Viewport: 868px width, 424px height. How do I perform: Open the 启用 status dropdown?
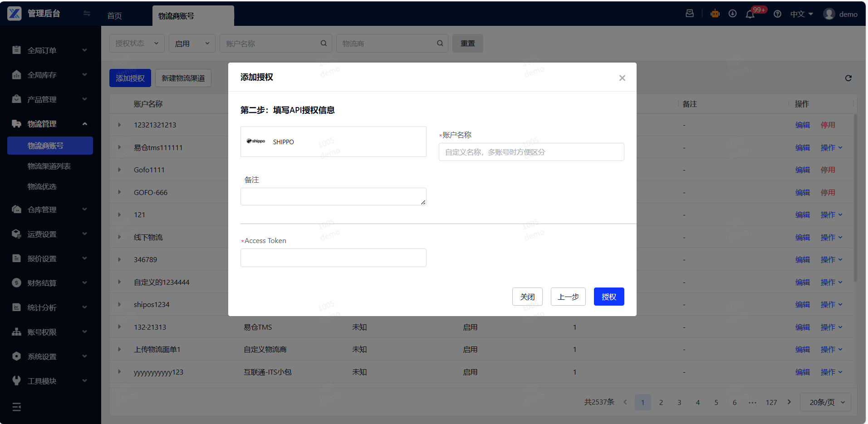pos(192,44)
